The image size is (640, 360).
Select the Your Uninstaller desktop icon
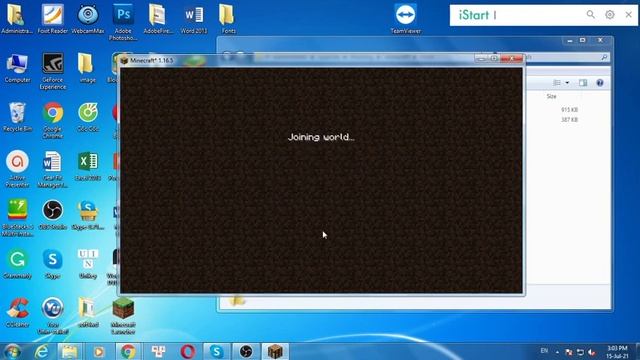53,316
